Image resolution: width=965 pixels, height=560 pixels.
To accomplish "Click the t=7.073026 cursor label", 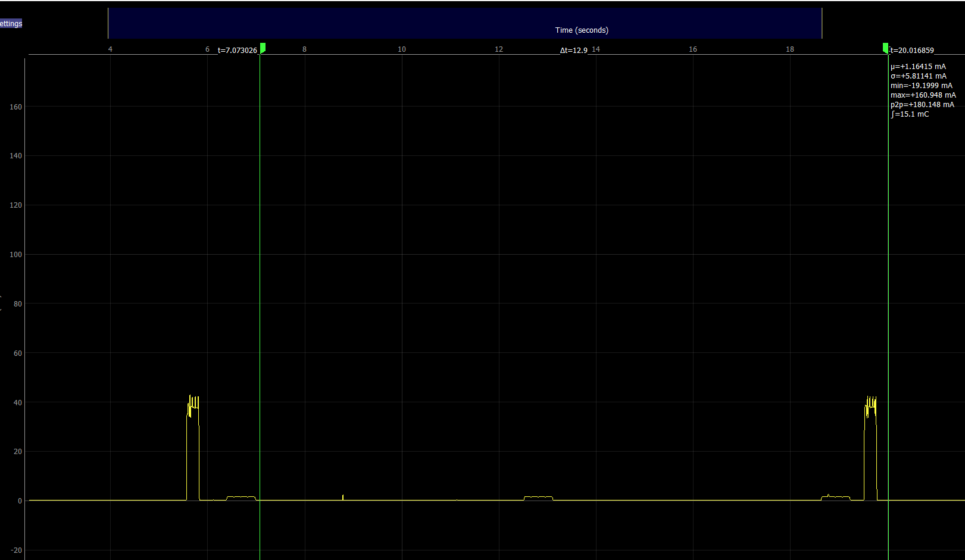I will click(238, 51).
